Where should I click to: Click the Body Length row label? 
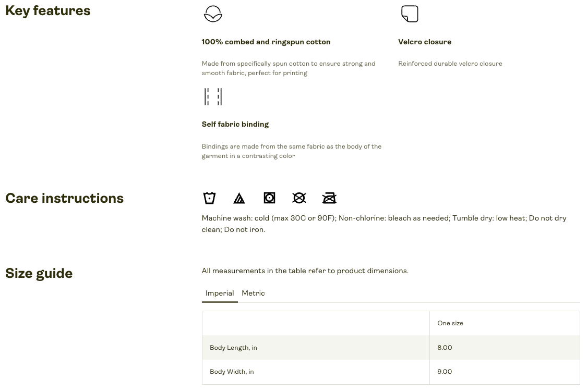coord(233,348)
